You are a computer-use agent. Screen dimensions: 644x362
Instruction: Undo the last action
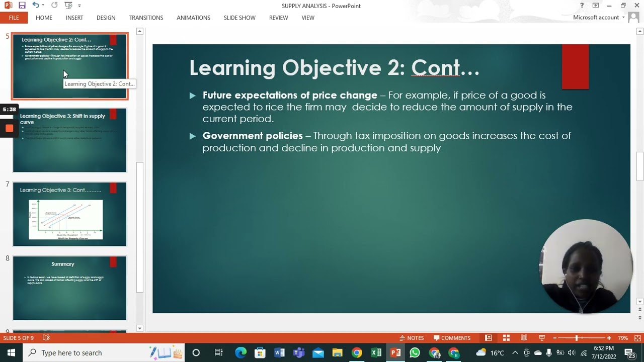click(x=35, y=6)
